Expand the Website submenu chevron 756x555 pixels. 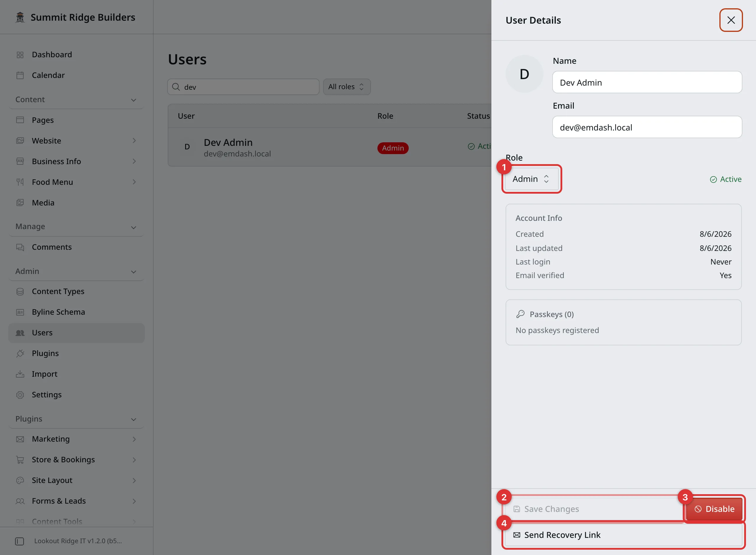[x=134, y=141]
